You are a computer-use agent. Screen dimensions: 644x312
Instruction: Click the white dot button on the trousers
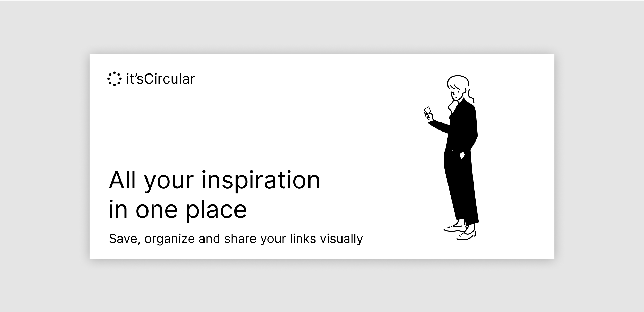[452, 150]
